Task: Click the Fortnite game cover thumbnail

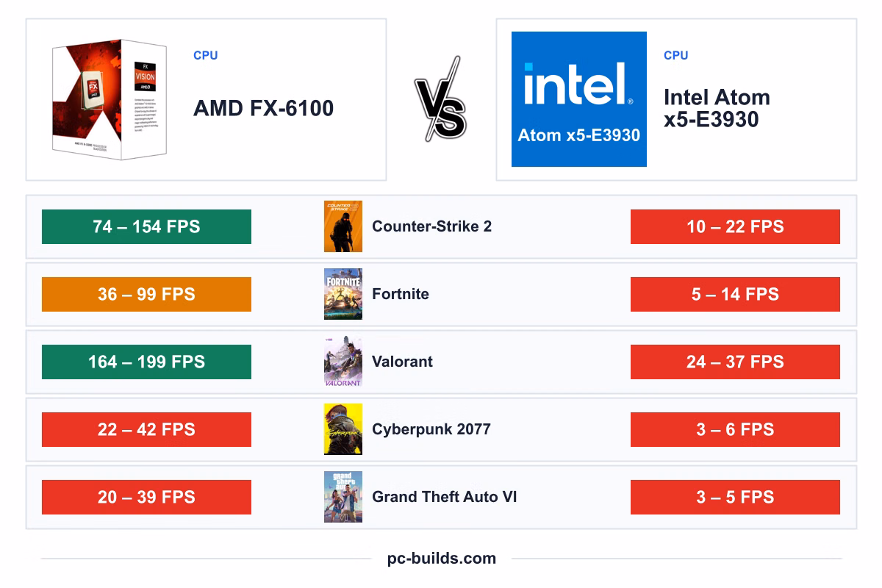Action: point(343,294)
